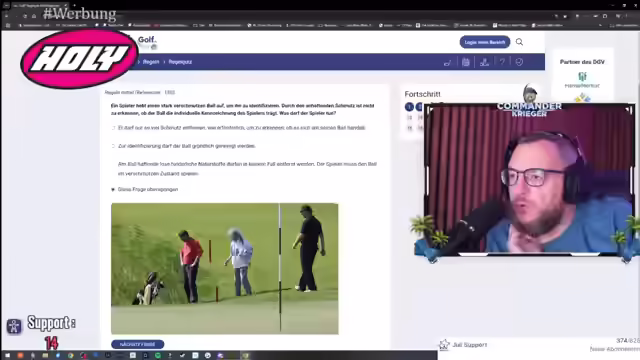Click the 'Partner des DGV' heading
The height and width of the screenshot is (360, 640).
tap(582, 62)
